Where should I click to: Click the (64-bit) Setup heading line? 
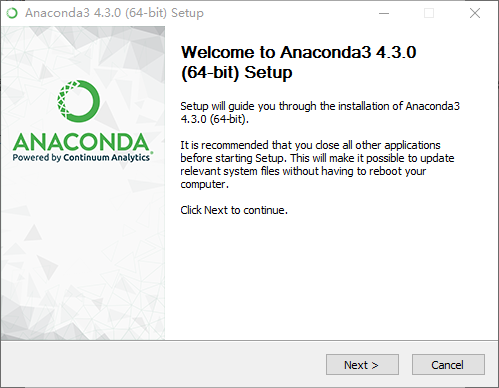236,72
